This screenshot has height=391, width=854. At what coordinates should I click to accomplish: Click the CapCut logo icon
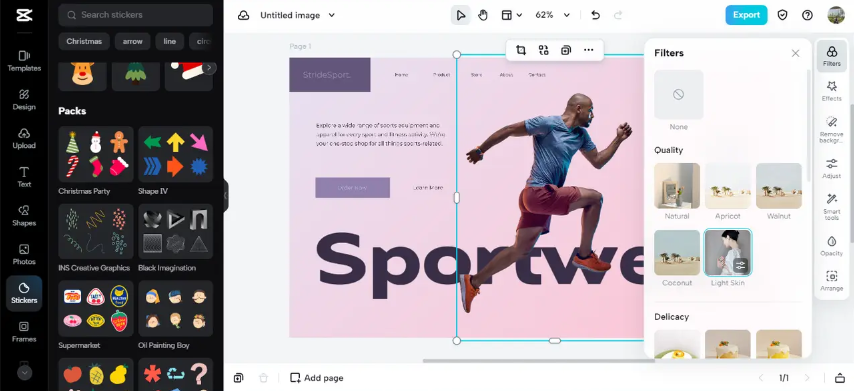[24, 15]
